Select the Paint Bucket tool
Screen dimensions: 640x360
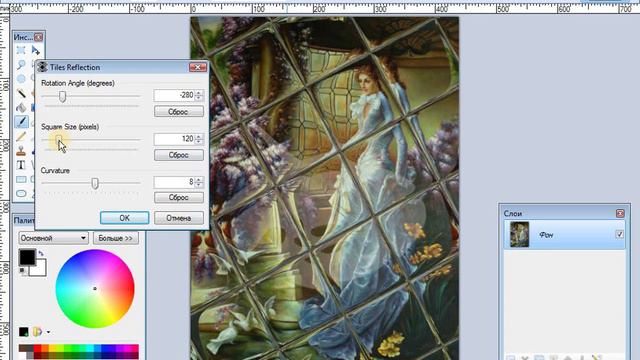point(21,107)
